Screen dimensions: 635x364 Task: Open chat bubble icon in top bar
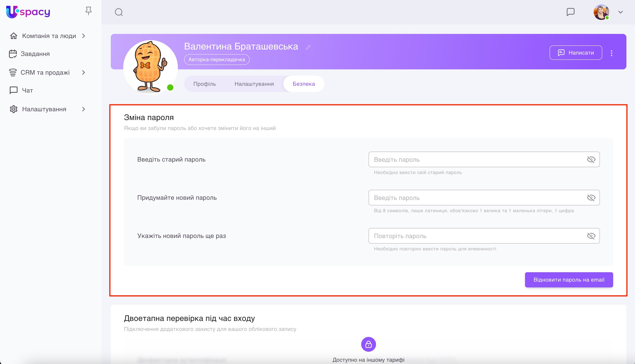click(570, 12)
